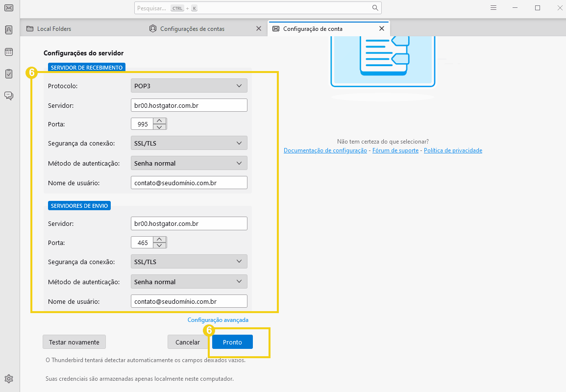The image size is (566, 392).
Task: Click the Testar novamente button
Action: [74, 342]
